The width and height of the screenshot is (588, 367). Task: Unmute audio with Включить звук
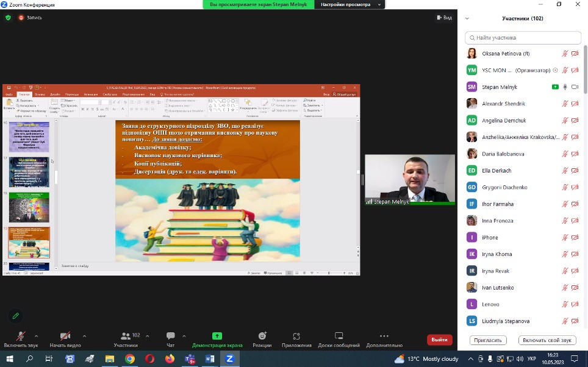[21, 340]
